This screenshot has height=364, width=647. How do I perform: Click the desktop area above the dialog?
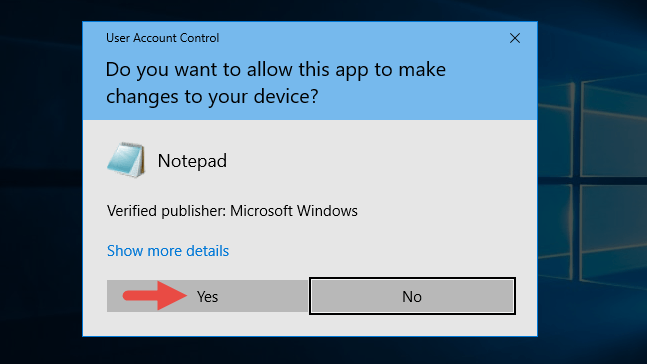(x=309, y=10)
